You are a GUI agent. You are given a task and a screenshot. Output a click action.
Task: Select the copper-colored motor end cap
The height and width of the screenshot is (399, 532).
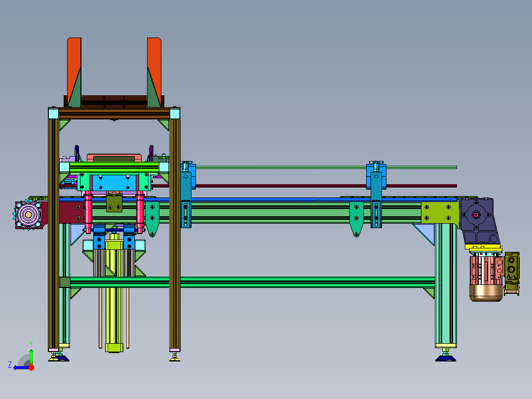486,293
